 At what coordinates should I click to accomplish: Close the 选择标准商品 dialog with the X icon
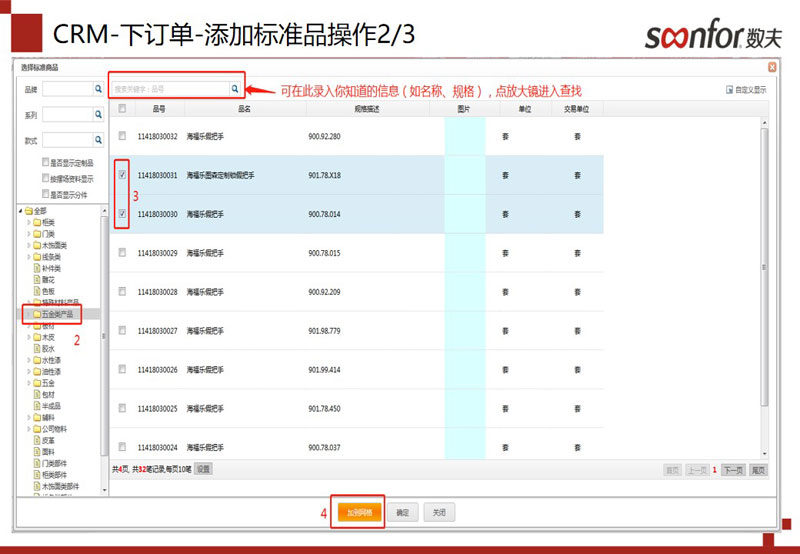pyautogui.click(x=771, y=67)
